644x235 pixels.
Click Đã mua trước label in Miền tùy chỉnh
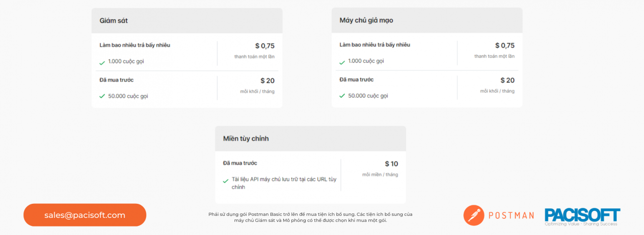click(240, 163)
